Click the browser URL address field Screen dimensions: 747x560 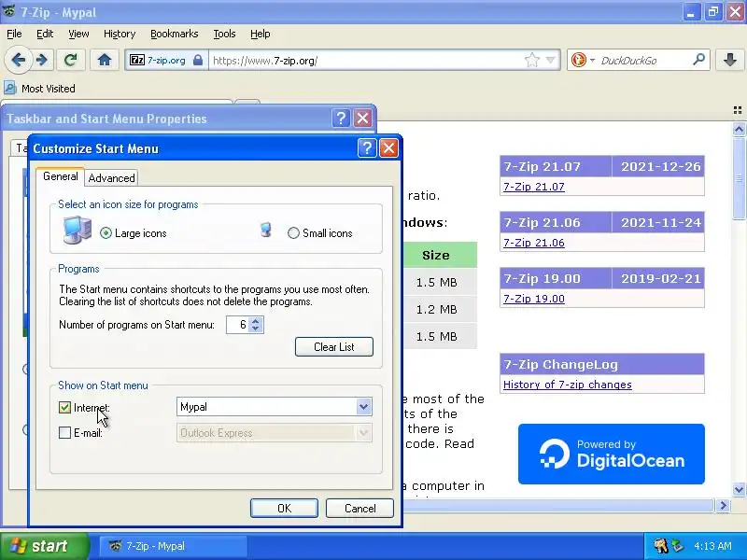[x=367, y=61]
